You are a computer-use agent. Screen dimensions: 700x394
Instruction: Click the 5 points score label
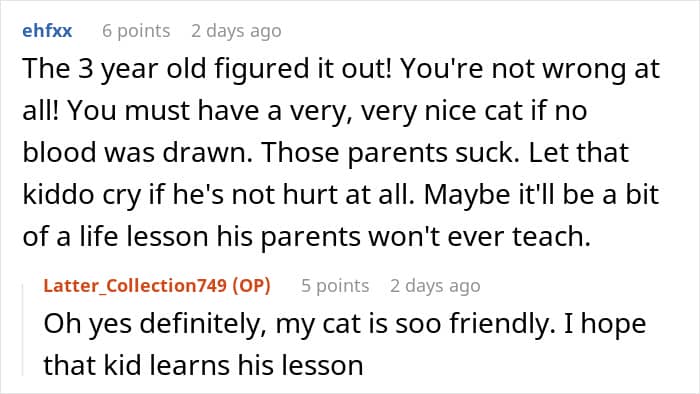tap(335, 286)
